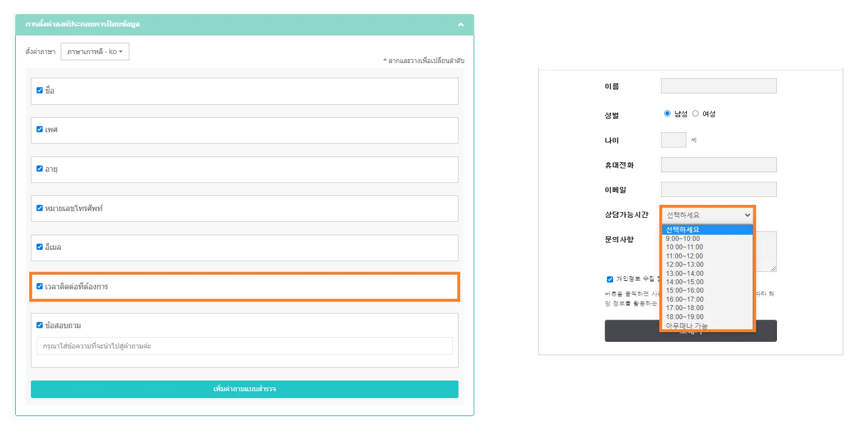The height and width of the screenshot is (434, 868).
Task: Click the 이름 name input field
Action: tap(718, 86)
